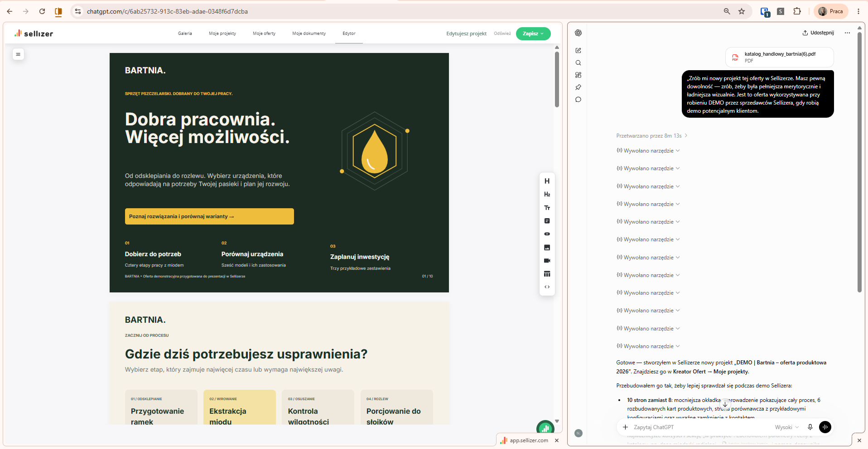
Task: Jump to latest message with down-arrow button
Action: pos(725,404)
